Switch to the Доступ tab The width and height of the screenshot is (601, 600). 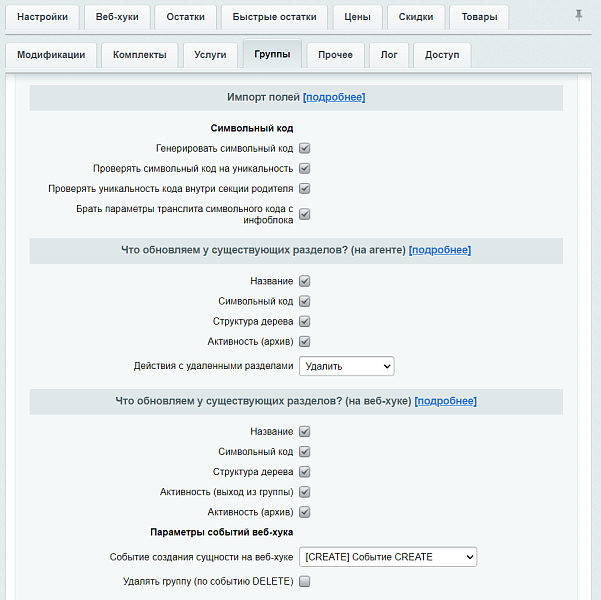click(441, 55)
